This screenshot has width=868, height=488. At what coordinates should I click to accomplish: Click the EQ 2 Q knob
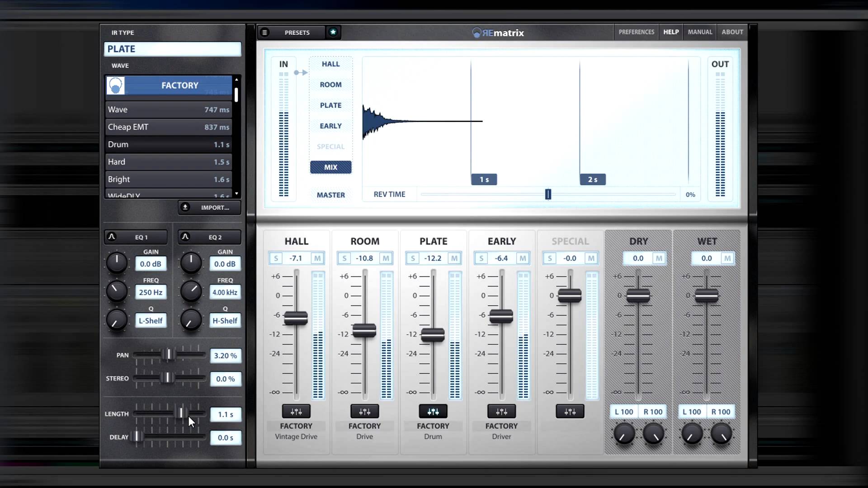pos(191,320)
